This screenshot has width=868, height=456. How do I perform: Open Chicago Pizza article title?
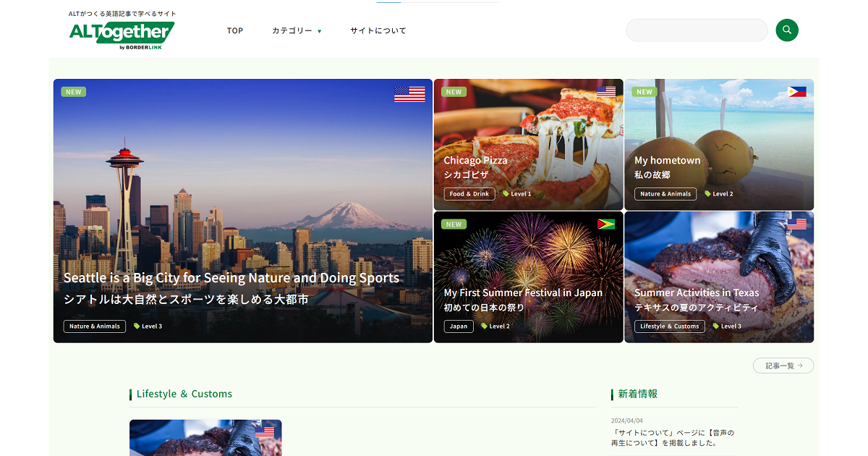click(x=475, y=160)
